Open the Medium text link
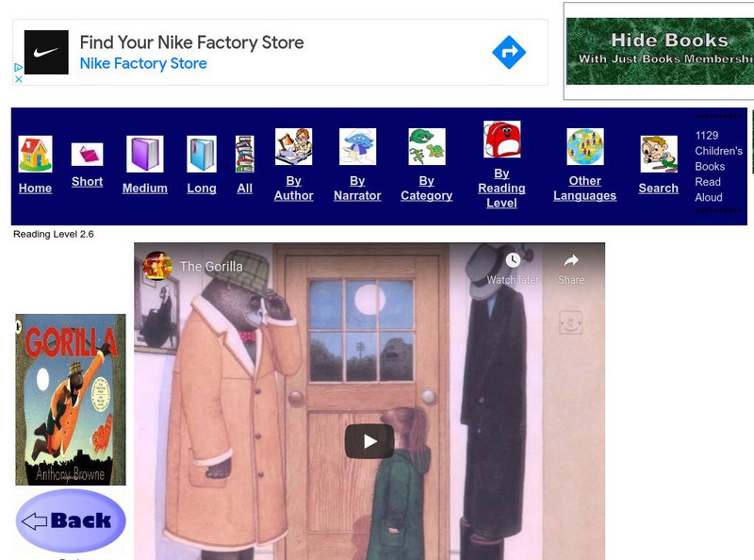Viewport: 754px width, 560px height. tap(145, 189)
